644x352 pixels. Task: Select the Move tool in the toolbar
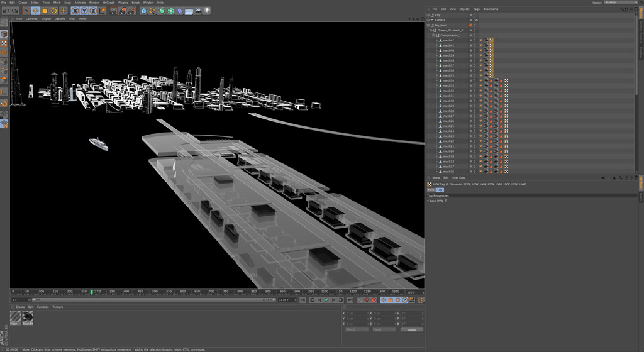pyautogui.click(x=35, y=11)
